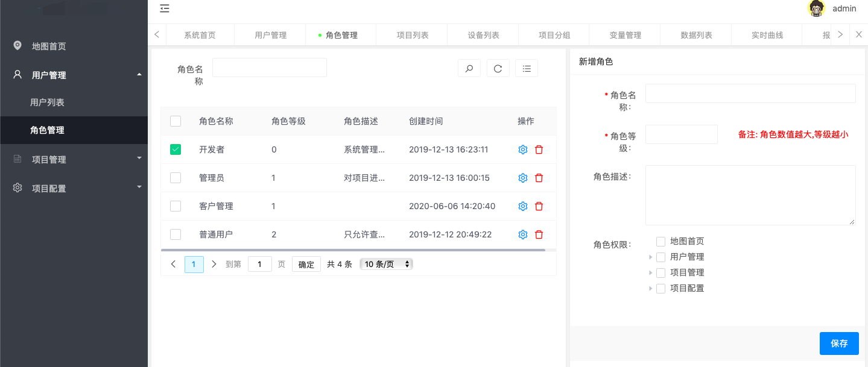Click the X close-tabs icon in tab bar

tap(859, 35)
